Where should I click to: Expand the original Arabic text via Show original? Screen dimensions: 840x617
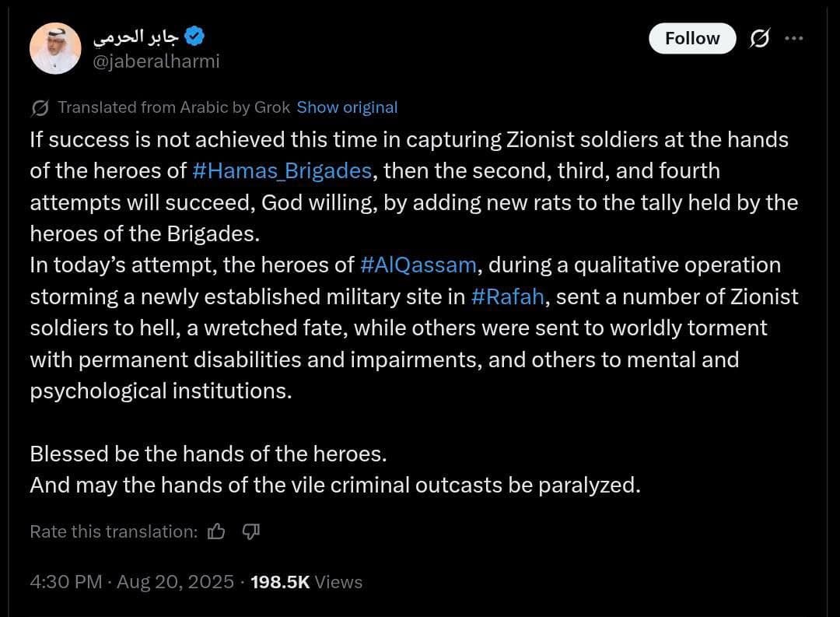point(347,107)
